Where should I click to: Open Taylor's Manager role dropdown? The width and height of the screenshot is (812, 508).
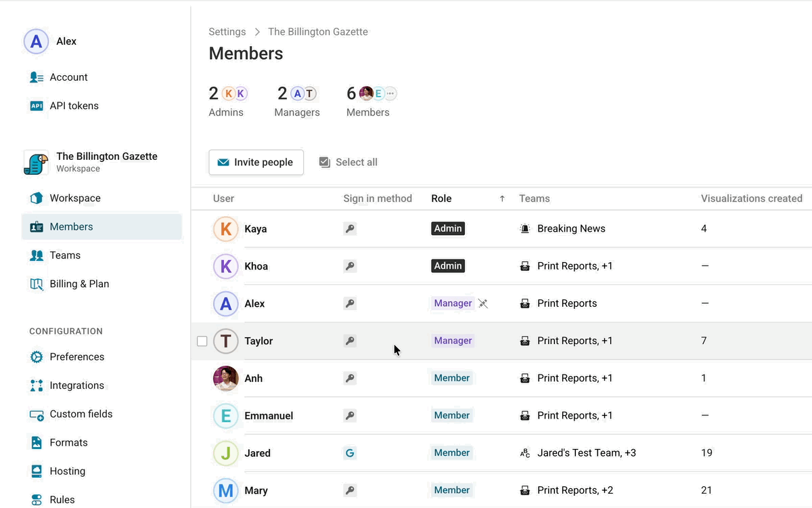tap(453, 341)
